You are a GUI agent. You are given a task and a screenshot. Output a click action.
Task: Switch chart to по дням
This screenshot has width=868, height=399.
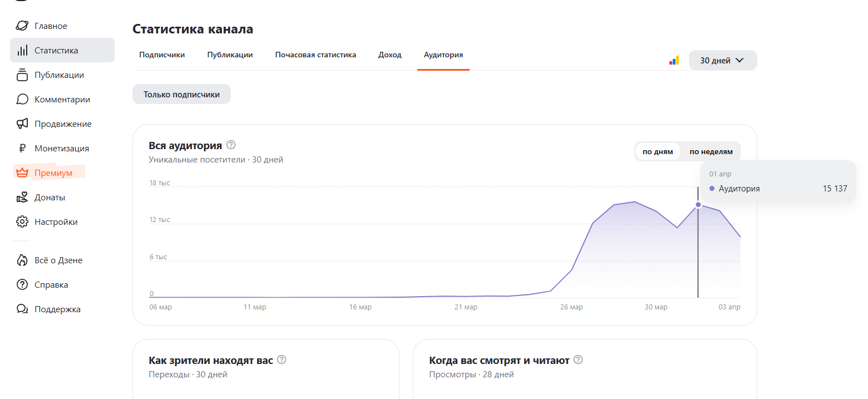[x=658, y=151]
